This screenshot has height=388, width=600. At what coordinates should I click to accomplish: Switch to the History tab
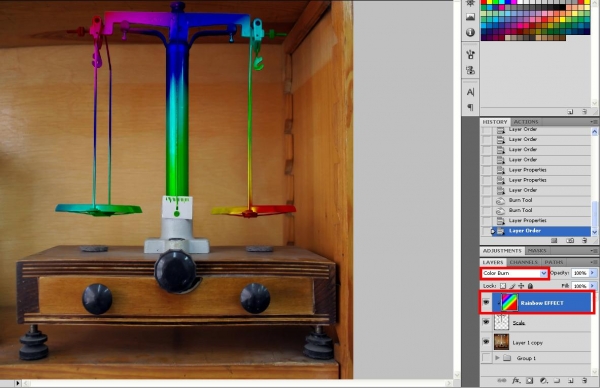click(x=495, y=122)
